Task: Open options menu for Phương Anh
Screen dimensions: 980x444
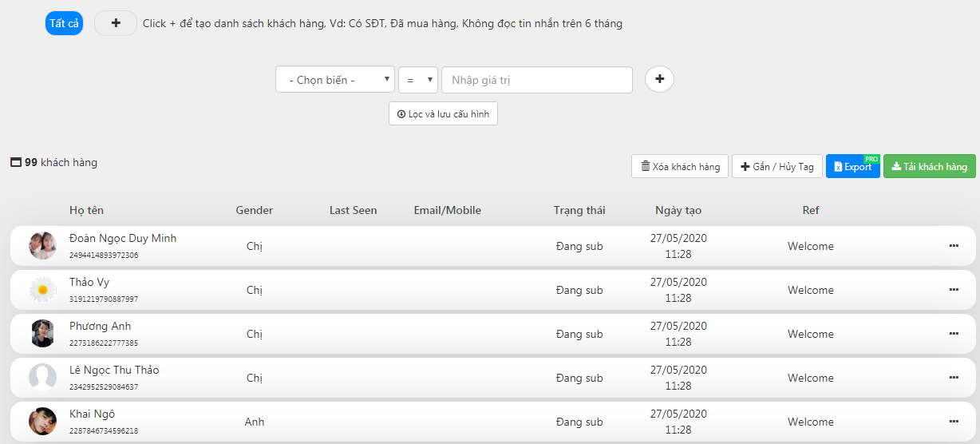Action: [x=954, y=334]
